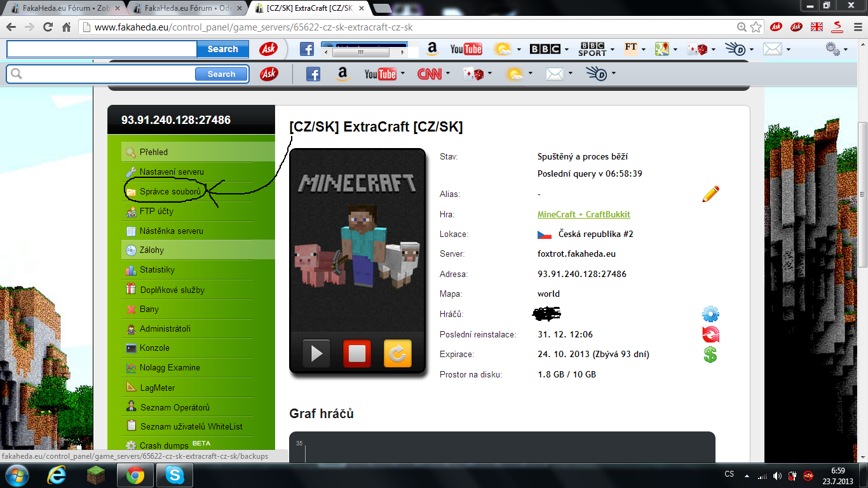
Task: Click the red S extension icon
Action: [837, 27]
